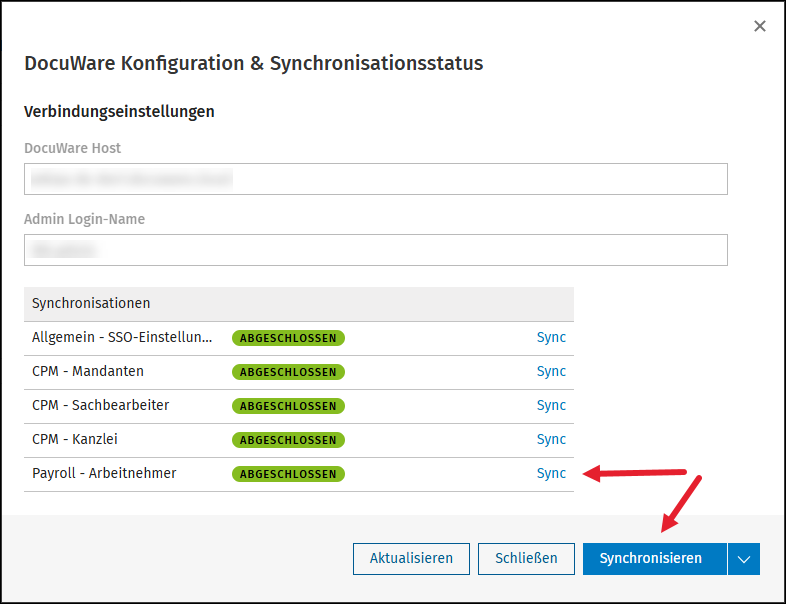Select the CPM - Kanzlei row text

(x=75, y=440)
